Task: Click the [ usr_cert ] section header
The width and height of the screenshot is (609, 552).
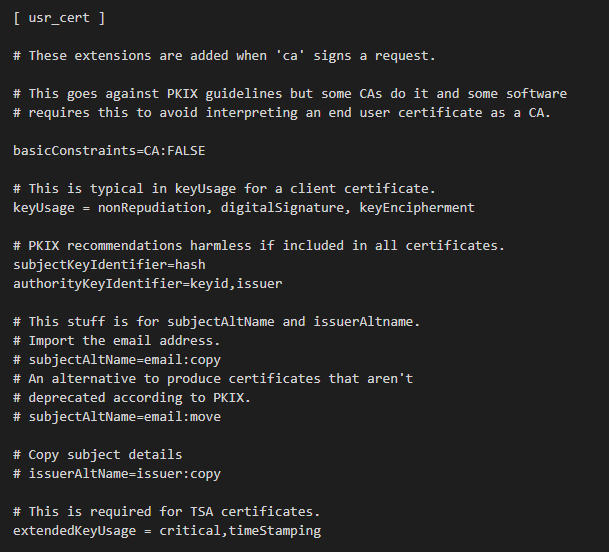Action: point(59,18)
